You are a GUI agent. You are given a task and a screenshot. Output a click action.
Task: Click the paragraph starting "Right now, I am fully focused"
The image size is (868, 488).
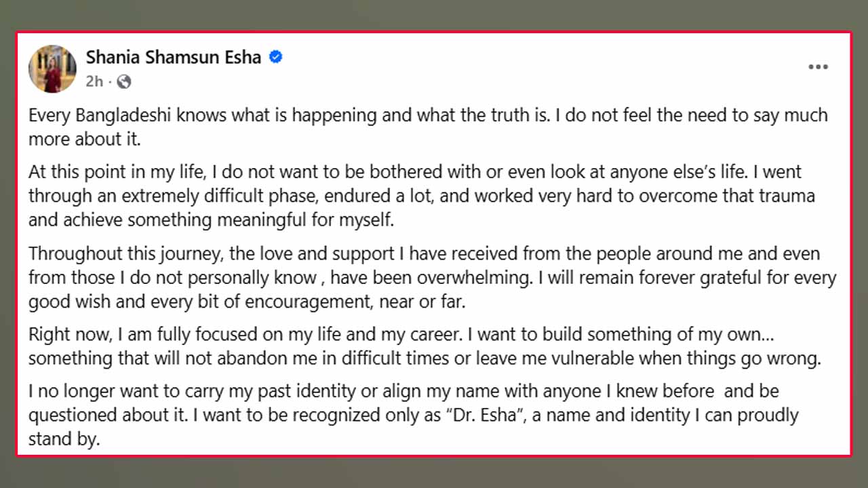(x=424, y=346)
